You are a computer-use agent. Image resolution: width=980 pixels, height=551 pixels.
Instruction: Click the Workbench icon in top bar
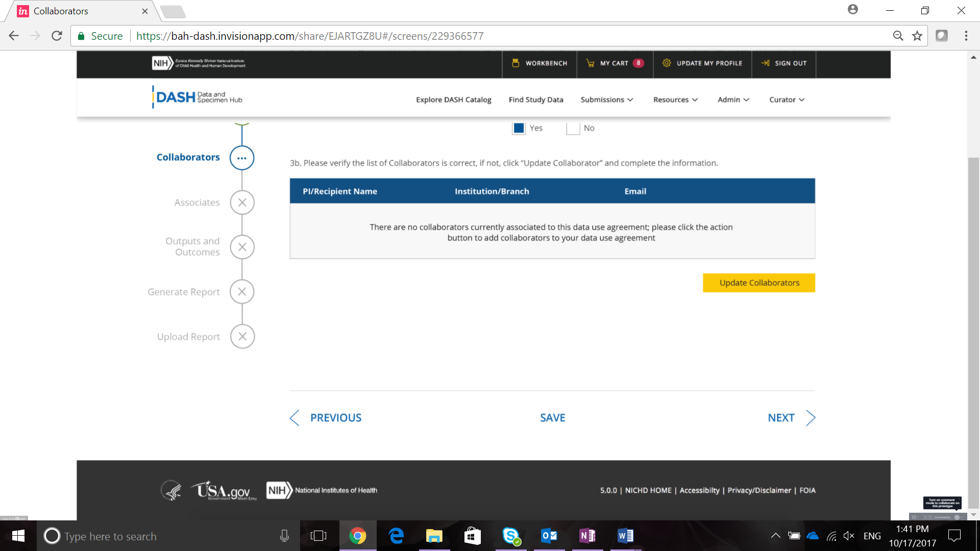pyautogui.click(x=516, y=63)
